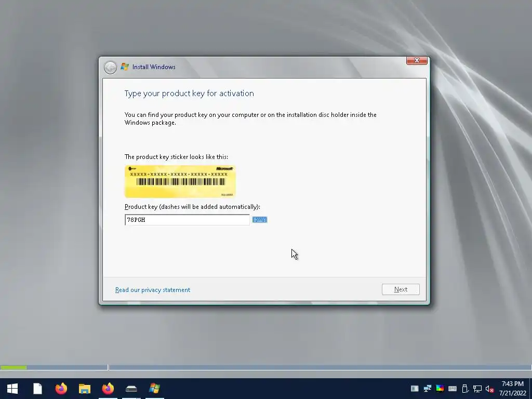Viewport: 532px width, 399px height.
Task: Open the rainbow color display tray icon
Action: pyautogui.click(x=440, y=389)
